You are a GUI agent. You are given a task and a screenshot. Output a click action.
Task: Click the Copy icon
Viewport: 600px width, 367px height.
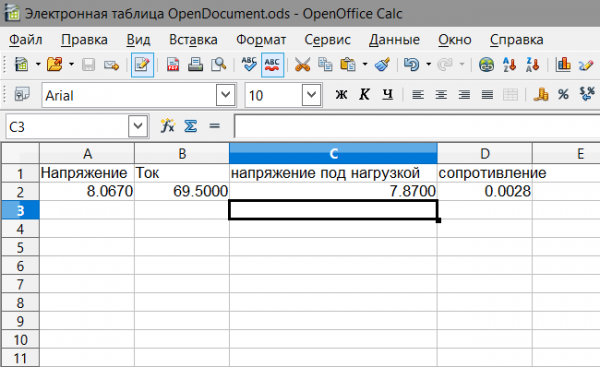point(325,65)
